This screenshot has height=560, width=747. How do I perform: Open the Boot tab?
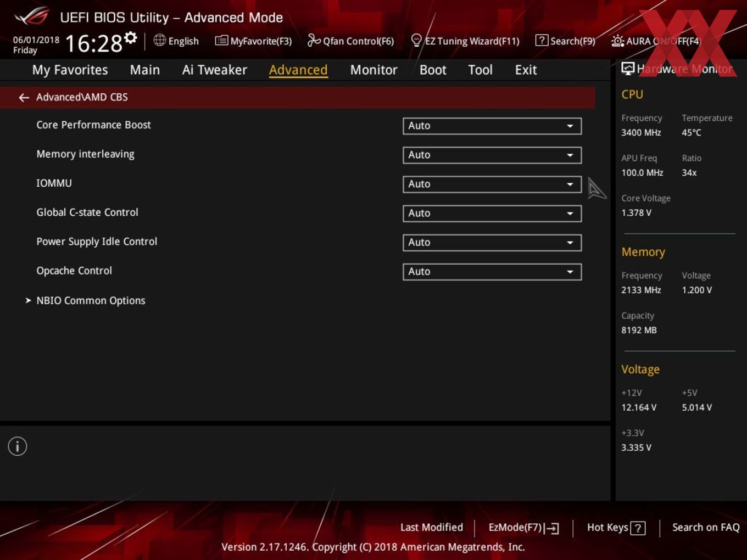[433, 70]
